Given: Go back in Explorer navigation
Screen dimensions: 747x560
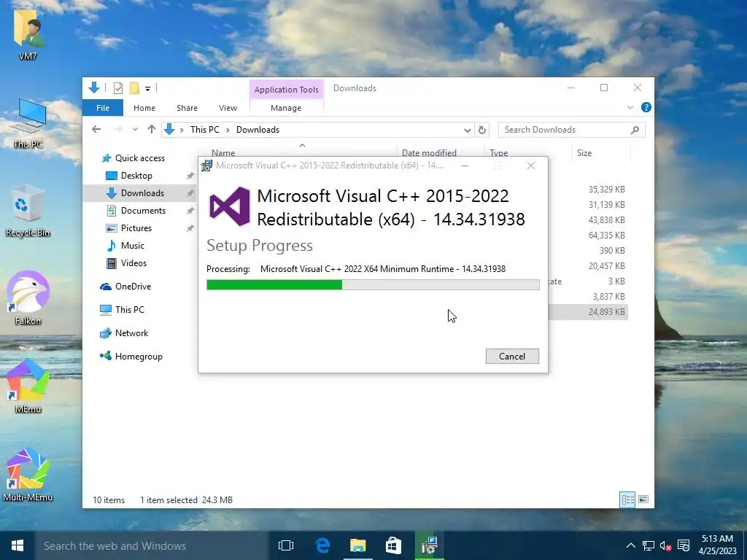Looking at the screenshot, I should pos(96,130).
